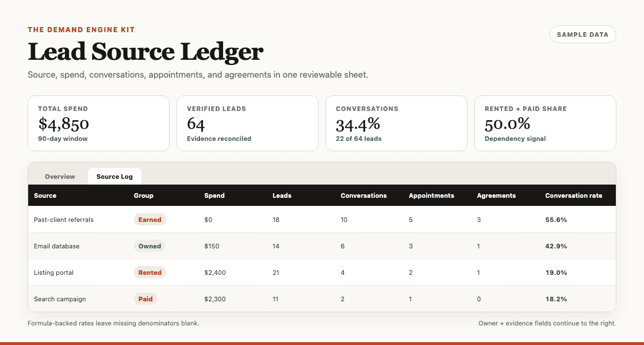
Task: Click the Conversation rate column header
Action: pyautogui.click(x=574, y=195)
